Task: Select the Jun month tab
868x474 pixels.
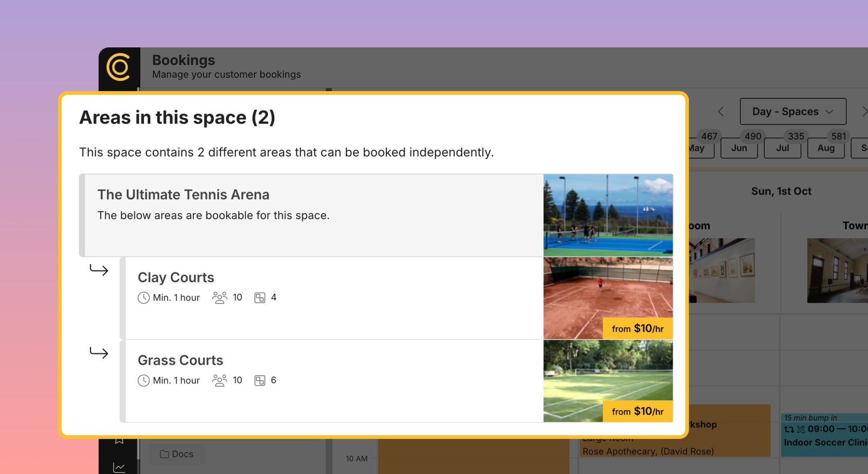Action: point(739,148)
